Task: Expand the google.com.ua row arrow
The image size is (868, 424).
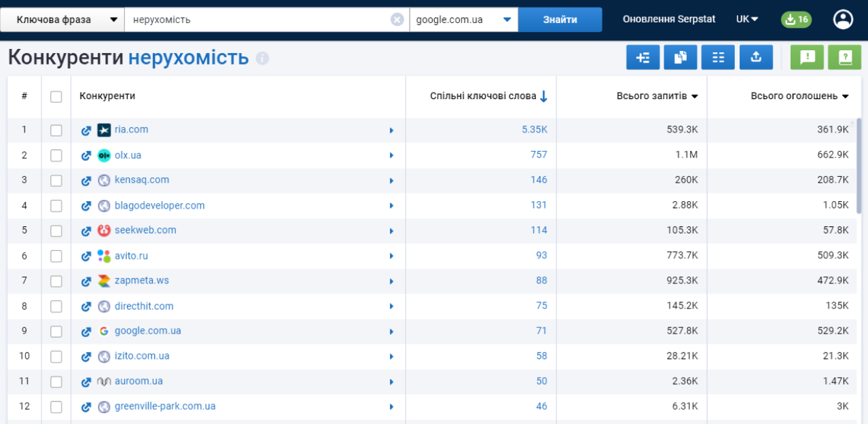Action: tap(392, 332)
